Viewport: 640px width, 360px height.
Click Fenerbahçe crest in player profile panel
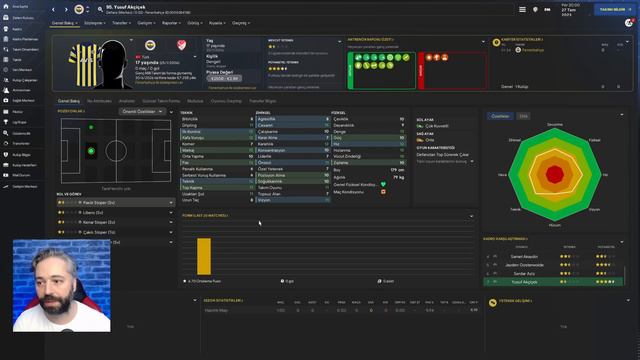coord(150,45)
